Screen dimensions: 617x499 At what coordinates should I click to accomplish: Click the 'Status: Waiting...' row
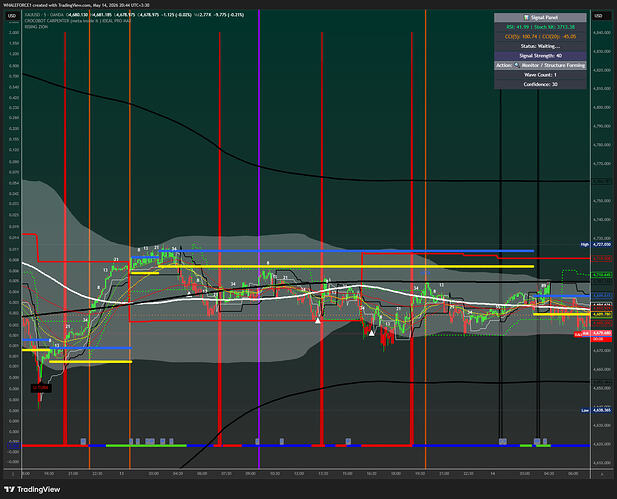[540, 46]
